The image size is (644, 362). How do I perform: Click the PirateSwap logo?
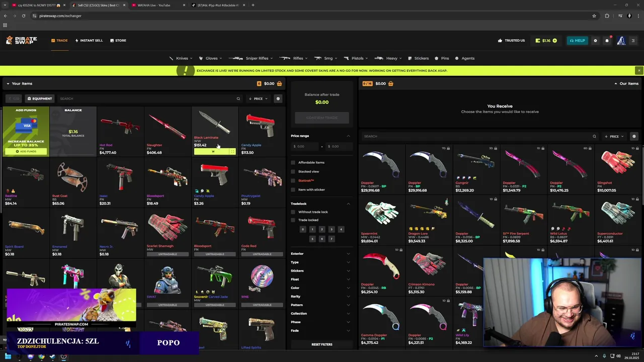pos(22,40)
